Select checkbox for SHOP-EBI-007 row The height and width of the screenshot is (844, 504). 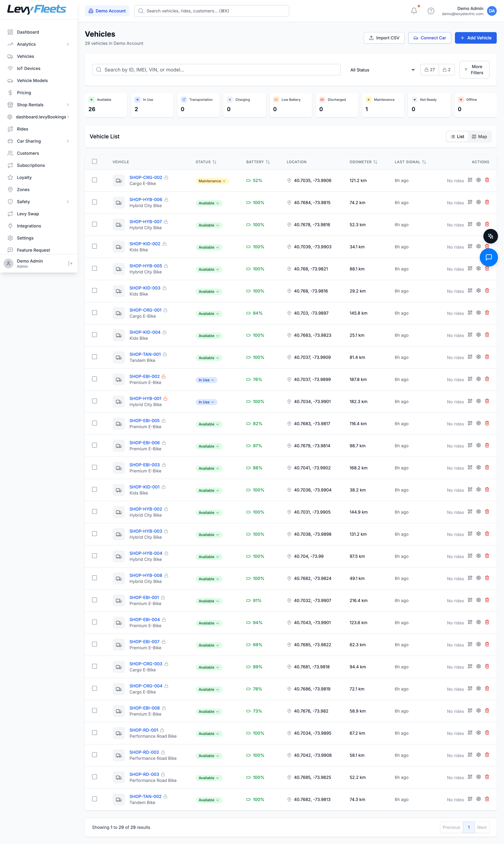point(94,644)
